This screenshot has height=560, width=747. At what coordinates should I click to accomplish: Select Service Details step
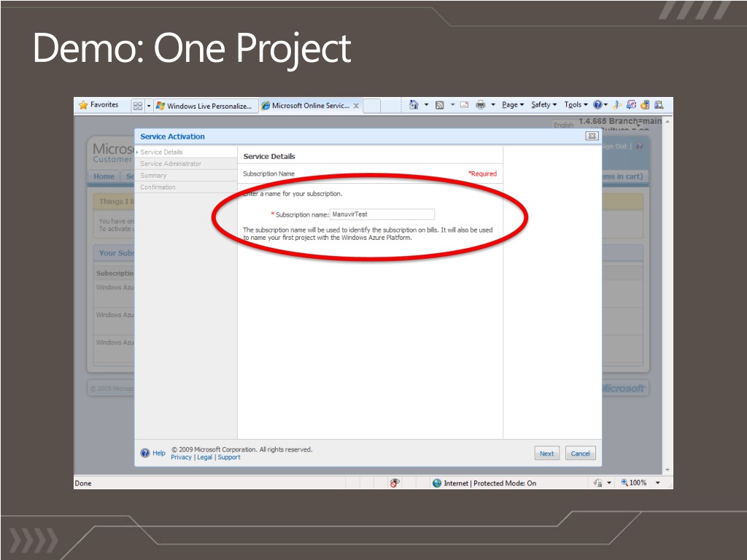pos(161,152)
